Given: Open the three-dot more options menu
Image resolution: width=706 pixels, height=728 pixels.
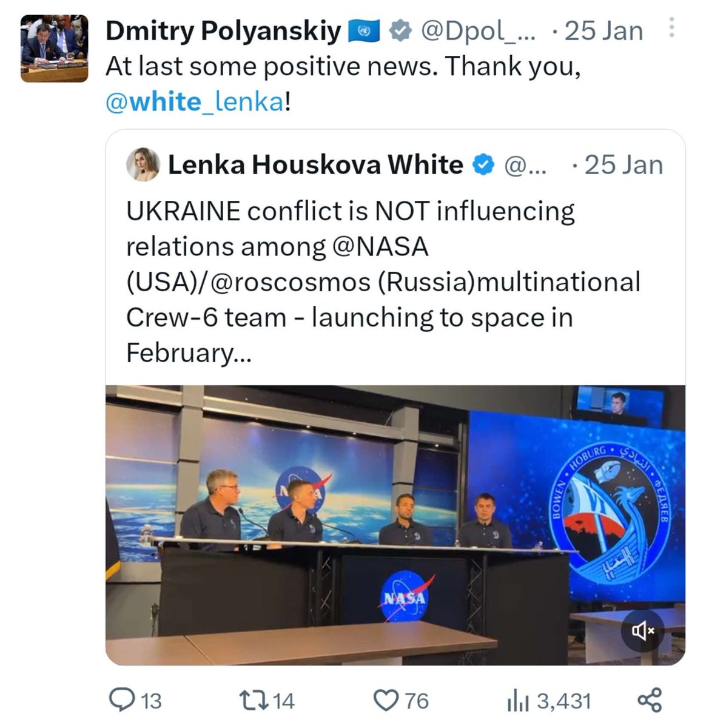Looking at the screenshot, I should point(671,28).
